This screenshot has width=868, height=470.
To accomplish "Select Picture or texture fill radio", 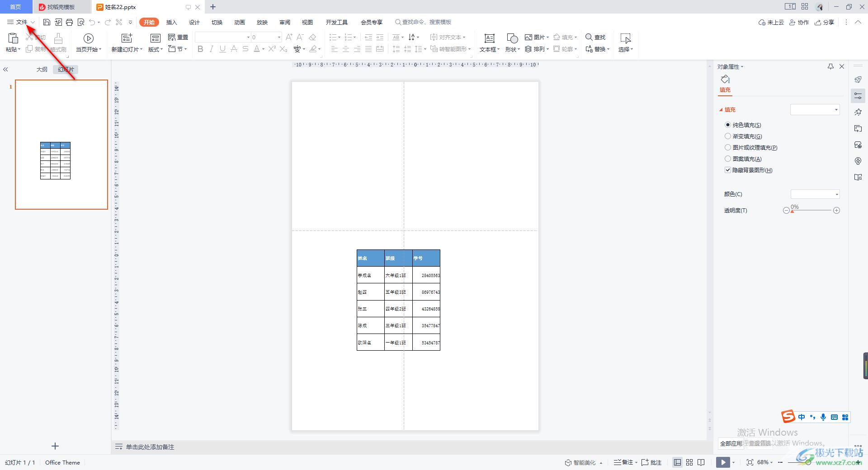I will pos(727,147).
